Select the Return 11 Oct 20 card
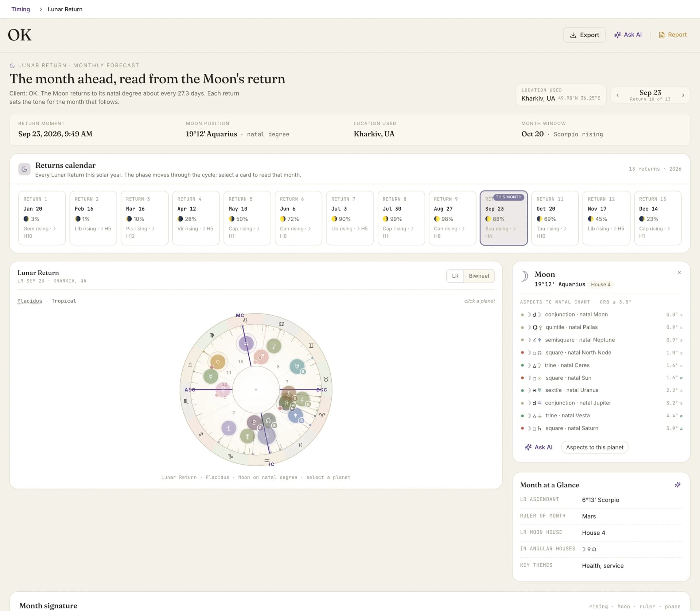 click(x=555, y=218)
